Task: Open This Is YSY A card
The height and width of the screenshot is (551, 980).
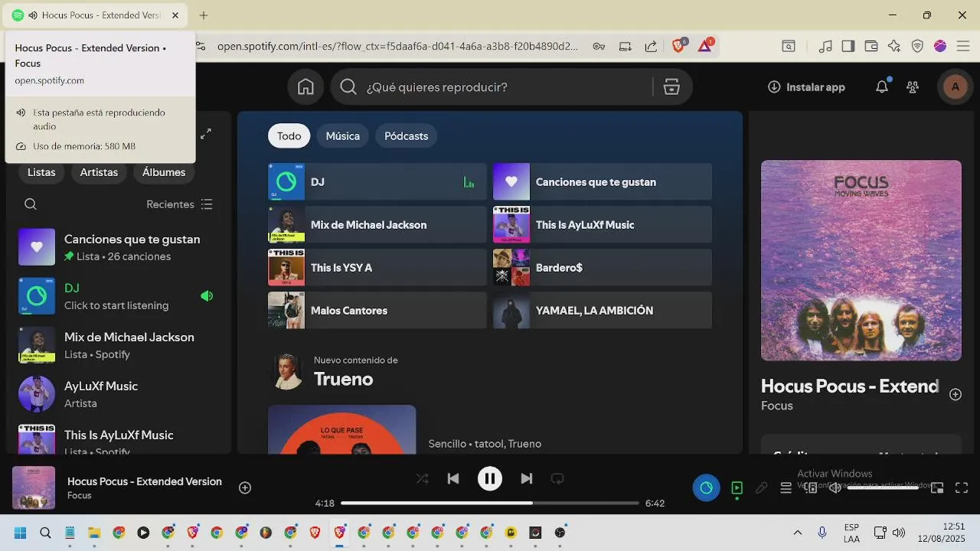Action: click(377, 268)
